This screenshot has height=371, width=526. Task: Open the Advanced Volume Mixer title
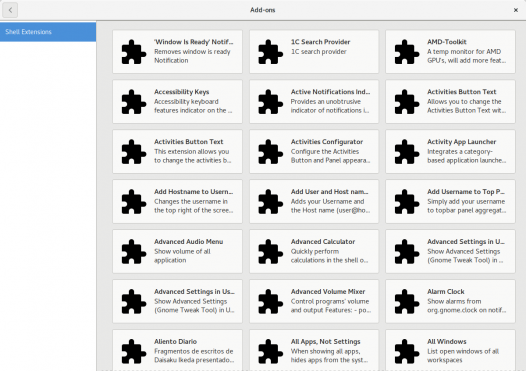[x=328, y=292]
